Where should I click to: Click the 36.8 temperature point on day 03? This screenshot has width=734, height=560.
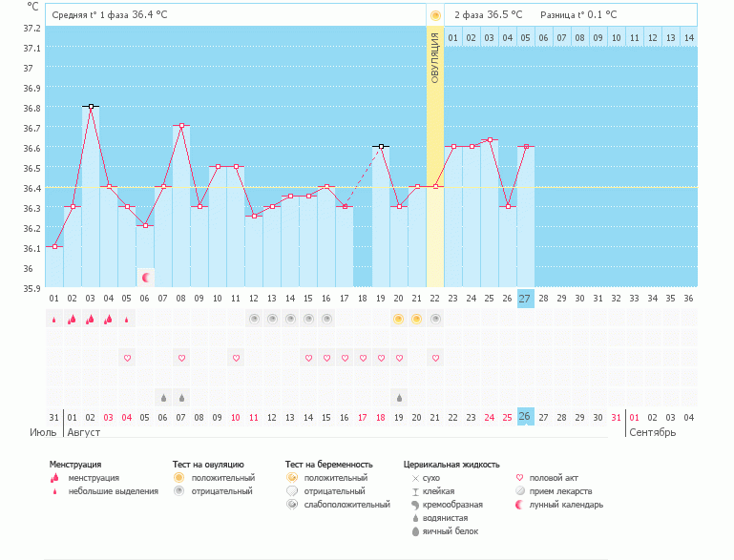(x=91, y=107)
